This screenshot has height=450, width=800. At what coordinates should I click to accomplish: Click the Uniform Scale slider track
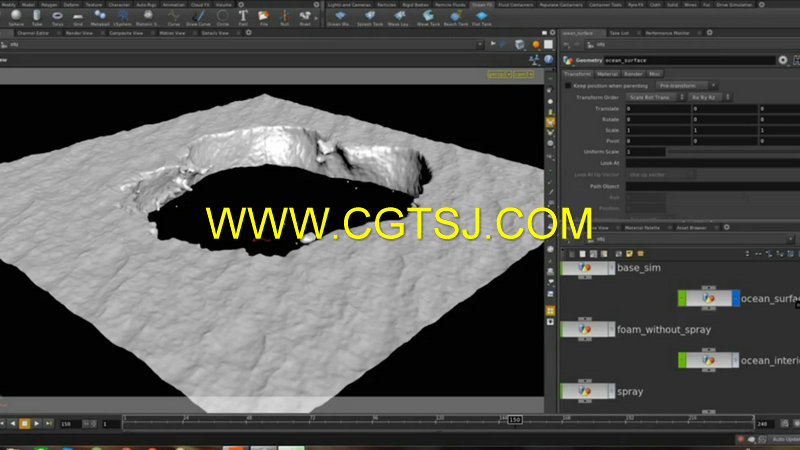(x=733, y=152)
